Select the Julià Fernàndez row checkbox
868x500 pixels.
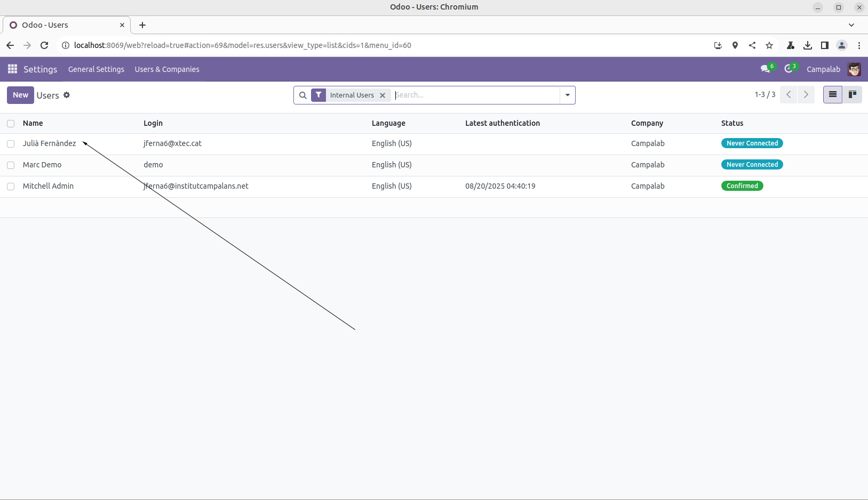click(x=11, y=144)
